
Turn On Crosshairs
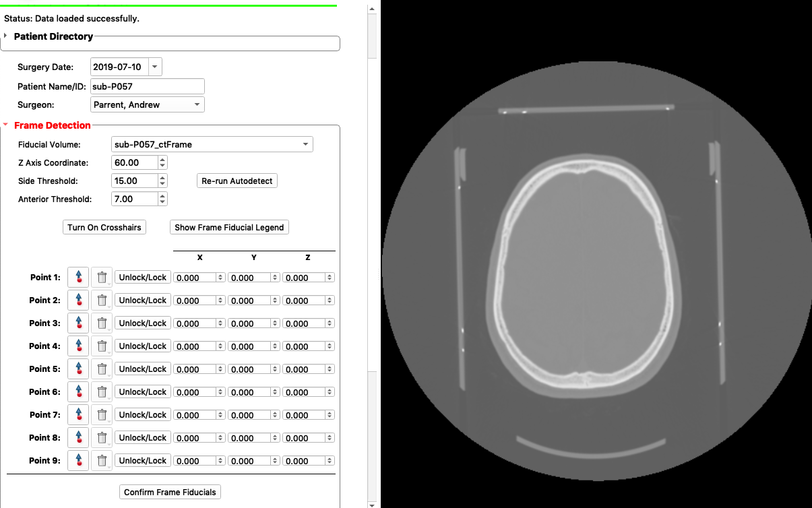point(104,228)
